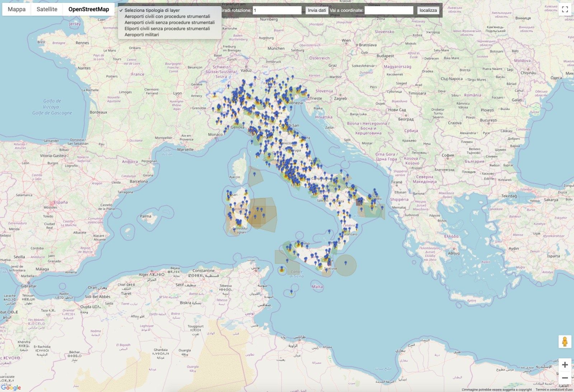The width and height of the screenshot is (574, 392).
Task: Click the 'Marseille' city label
Action: pos(185,149)
